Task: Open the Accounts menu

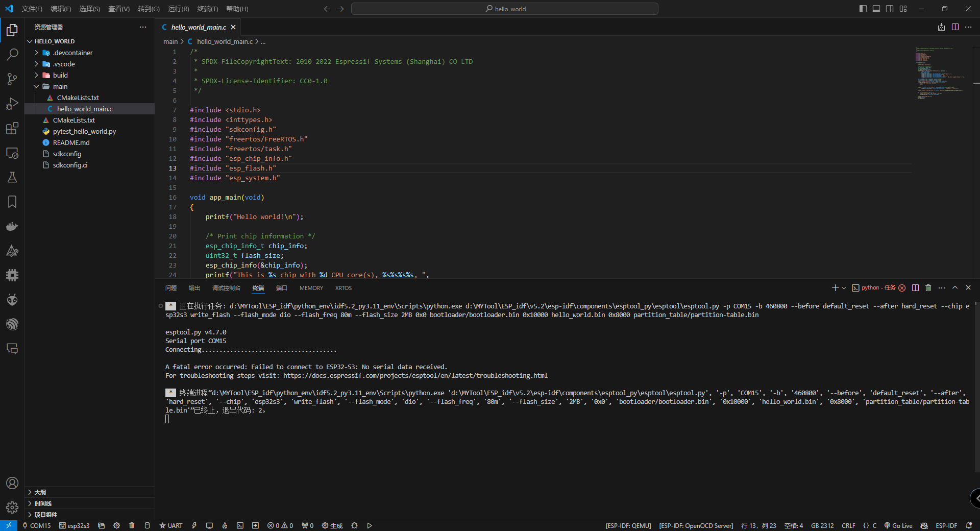Action: [x=12, y=483]
